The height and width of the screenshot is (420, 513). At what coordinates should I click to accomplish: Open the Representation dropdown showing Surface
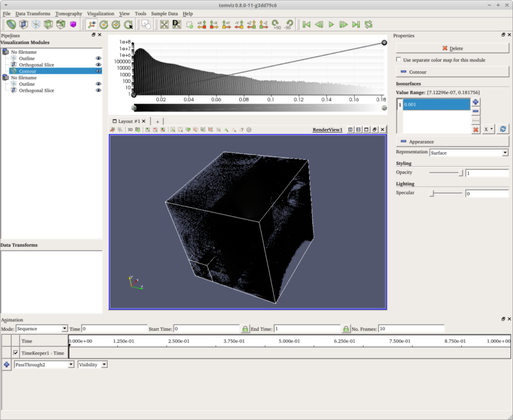469,153
